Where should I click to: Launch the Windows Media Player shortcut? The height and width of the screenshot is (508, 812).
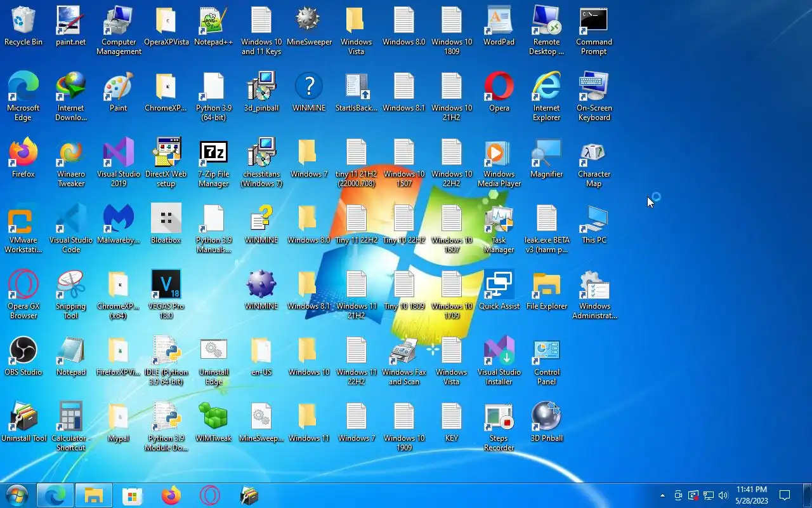[499, 163]
